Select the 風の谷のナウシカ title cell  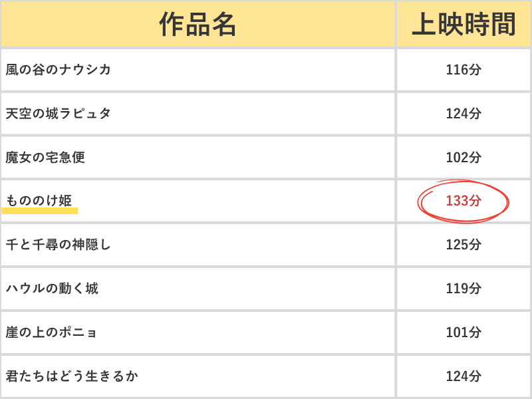(198, 70)
